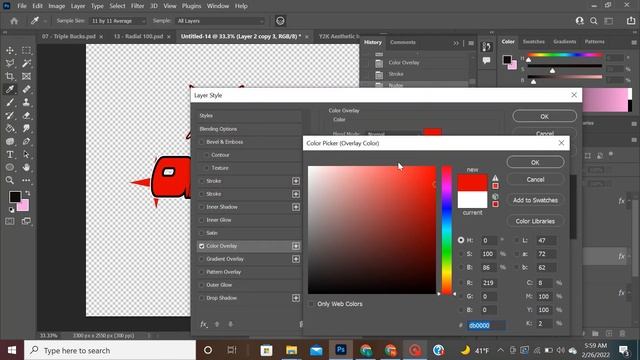The image size is (640, 360).
Task: Open the Sample Size dropdown
Action: [x=118, y=21]
